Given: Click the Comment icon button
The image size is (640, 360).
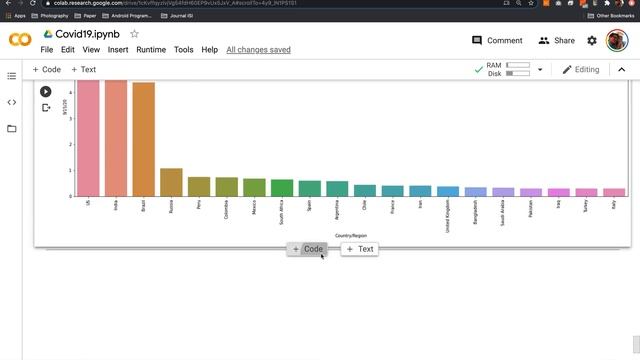Looking at the screenshot, I should (497, 40).
